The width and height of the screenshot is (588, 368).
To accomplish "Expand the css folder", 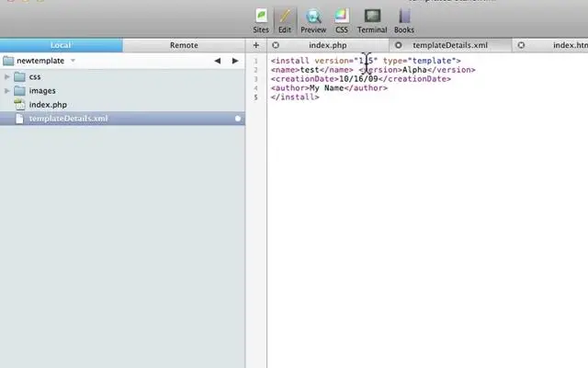I will 6,76.
